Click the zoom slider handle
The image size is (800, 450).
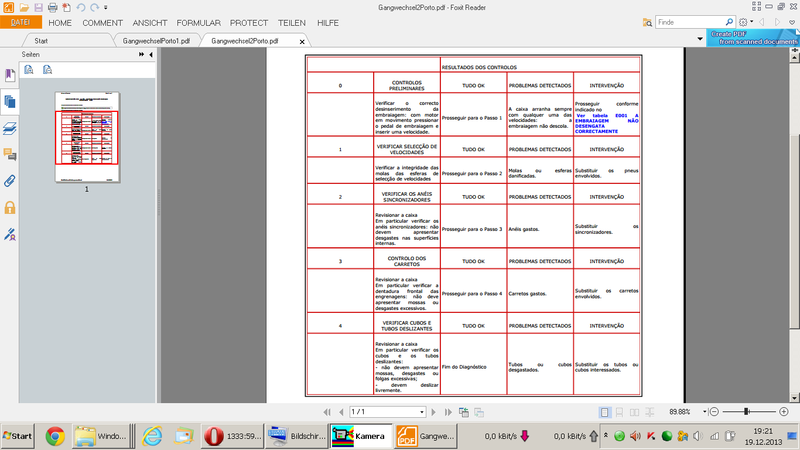click(x=747, y=412)
